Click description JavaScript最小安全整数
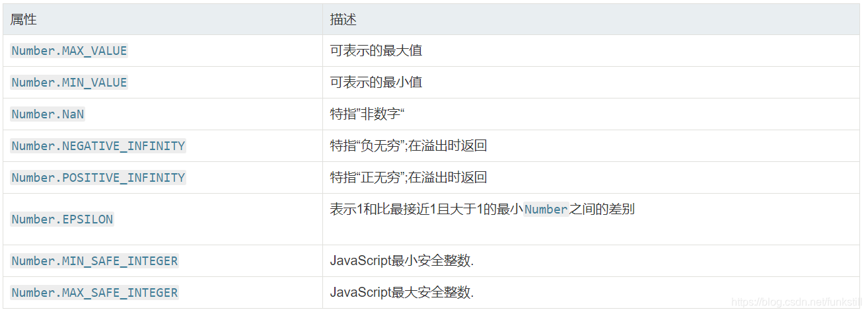Viewport: 868px width, 314px height. [402, 261]
